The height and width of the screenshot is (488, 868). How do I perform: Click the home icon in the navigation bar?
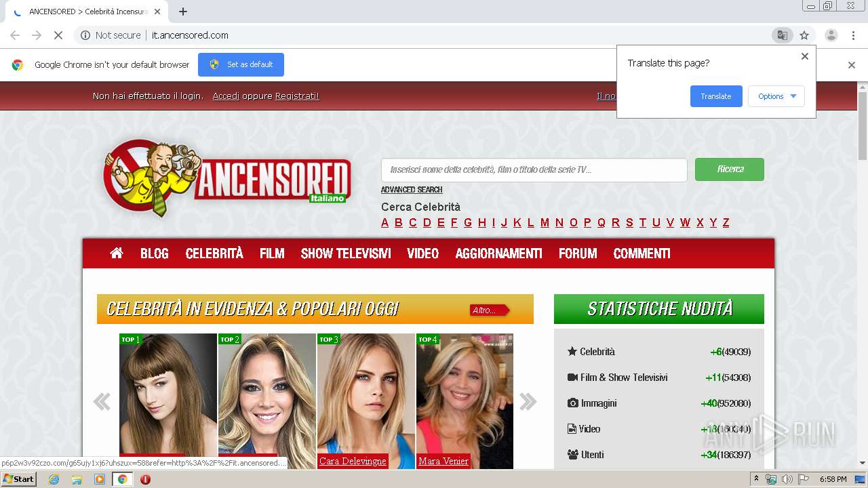117,253
